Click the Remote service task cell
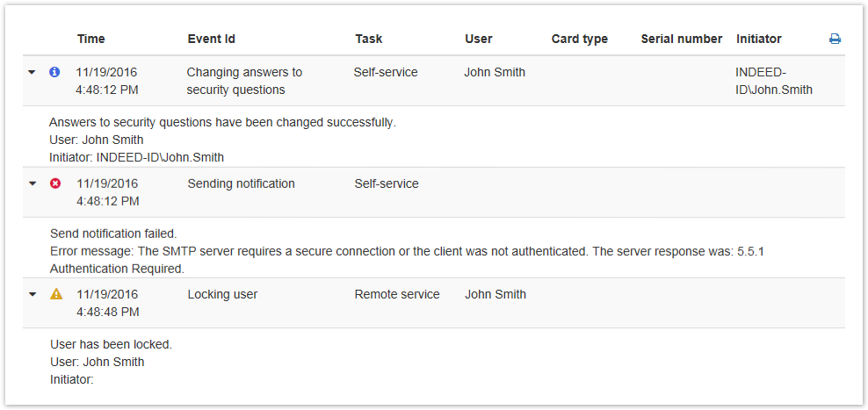Image resolution: width=868 pixels, height=410 pixels. tap(396, 294)
